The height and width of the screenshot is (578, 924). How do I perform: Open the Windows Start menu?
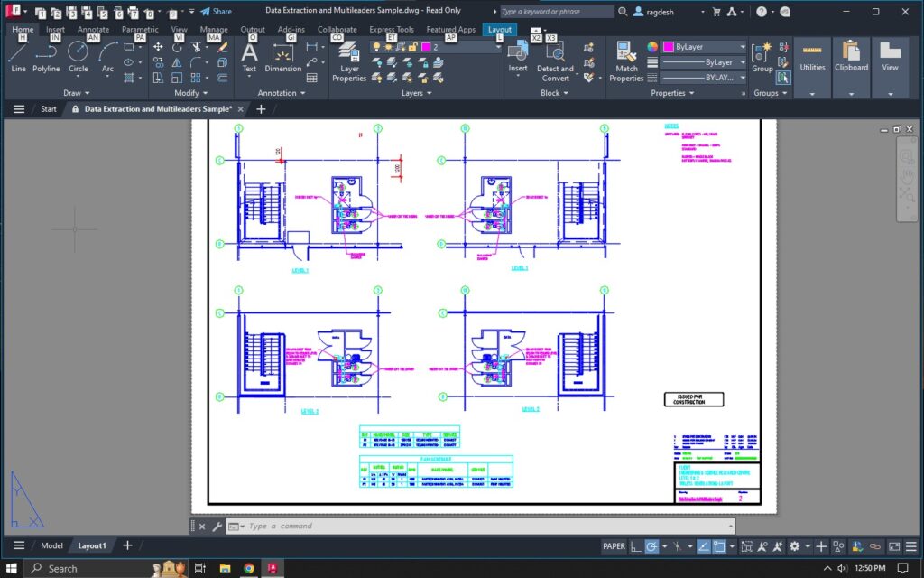11,568
